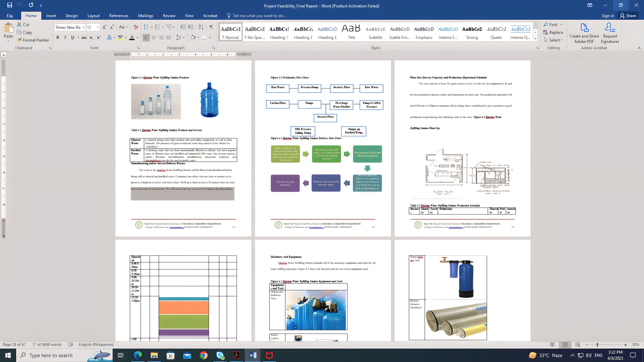The image size is (644, 362).
Task: Sort the selection alphabetically
Action: 201,27
